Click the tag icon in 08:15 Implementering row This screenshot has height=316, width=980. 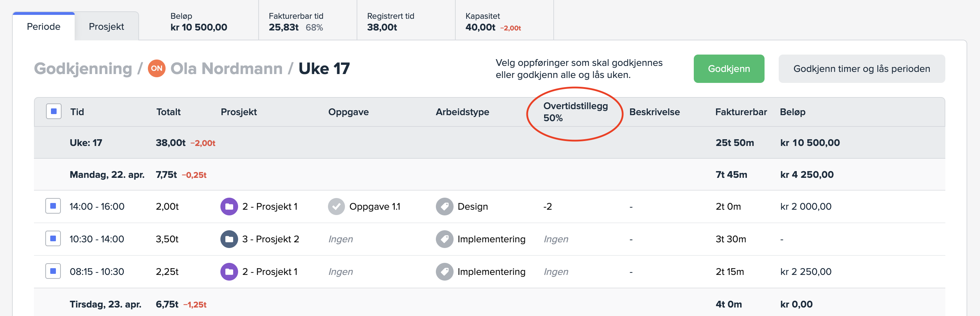[444, 271]
